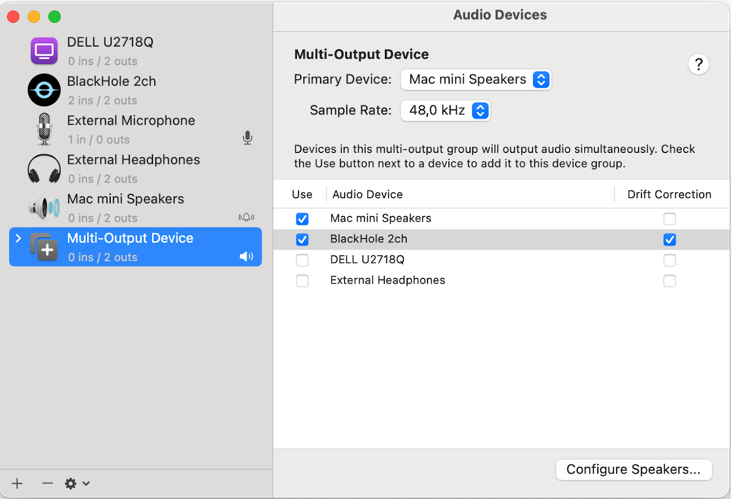
Task: Click the default input microphone indicator
Action: click(248, 138)
